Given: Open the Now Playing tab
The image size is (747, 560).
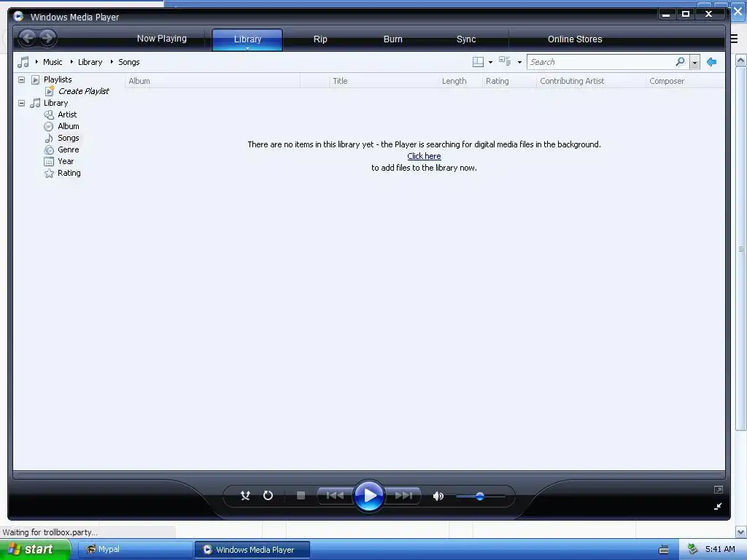Looking at the screenshot, I should pyautogui.click(x=162, y=39).
